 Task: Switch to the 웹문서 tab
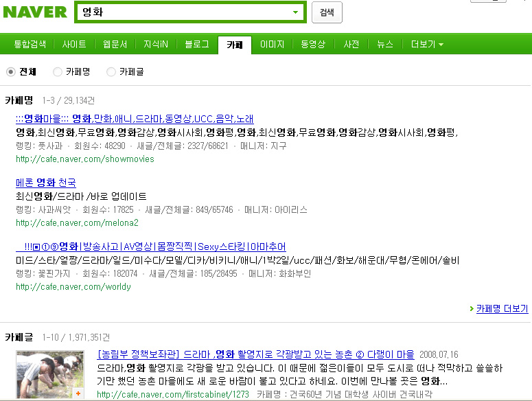pyautogui.click(x=115, y=44)
